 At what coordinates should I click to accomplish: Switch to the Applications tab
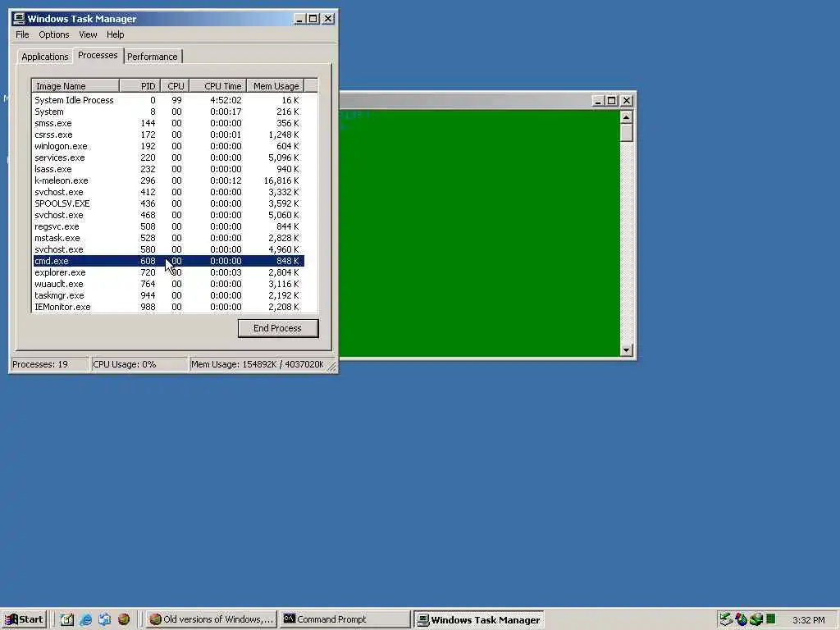coord(45,57)
